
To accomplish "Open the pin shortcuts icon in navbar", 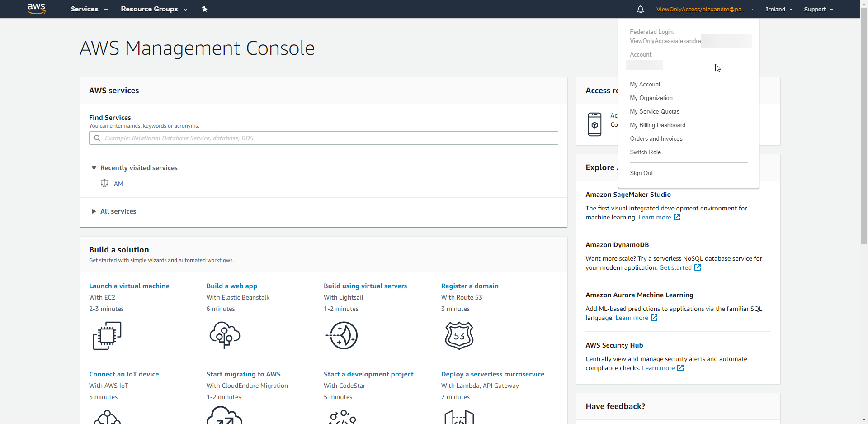I will pos(204,9).
